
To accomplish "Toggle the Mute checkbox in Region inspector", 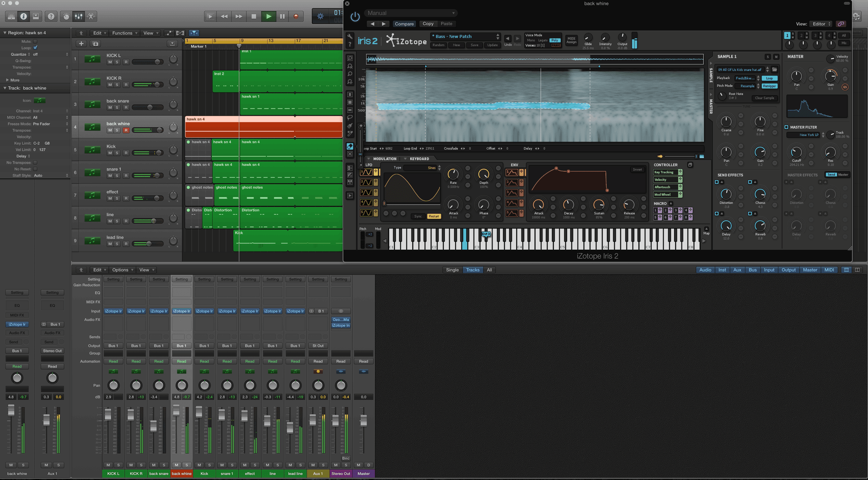I will click(x=35, y=41).
